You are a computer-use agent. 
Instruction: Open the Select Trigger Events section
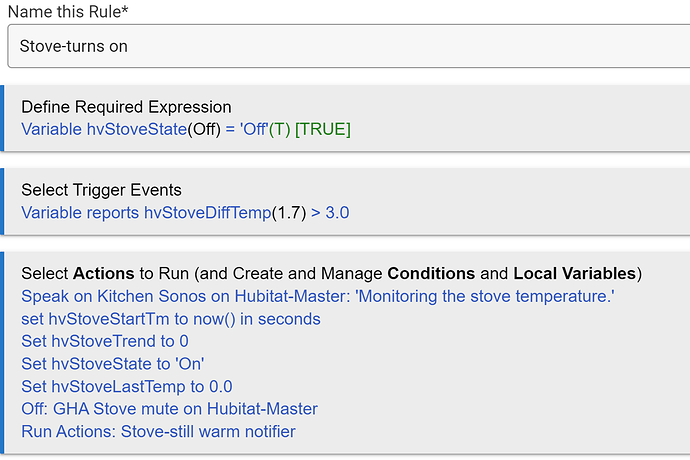pos(101,190)
